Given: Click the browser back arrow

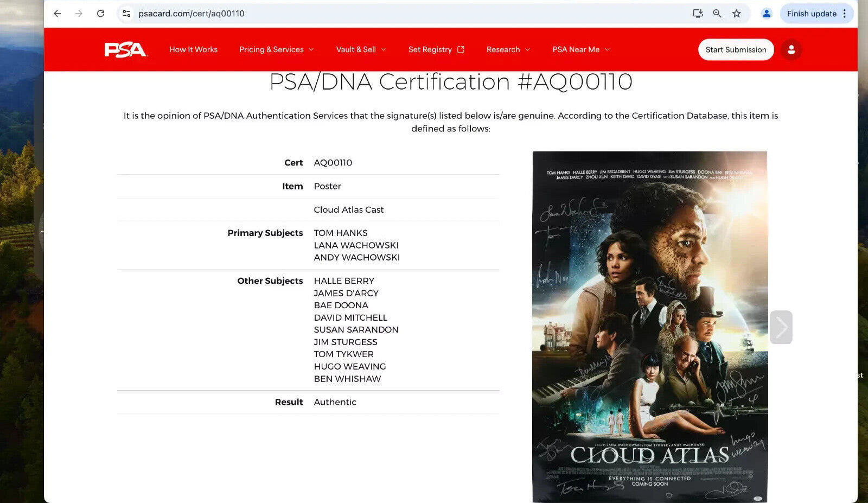Looking at the screenshot, I should pos(57,14).
